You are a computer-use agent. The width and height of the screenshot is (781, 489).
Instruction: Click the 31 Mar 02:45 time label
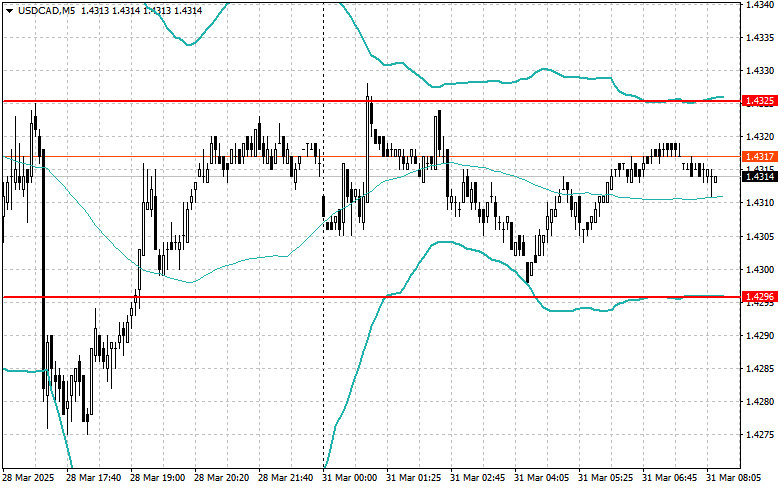(477, 478)
